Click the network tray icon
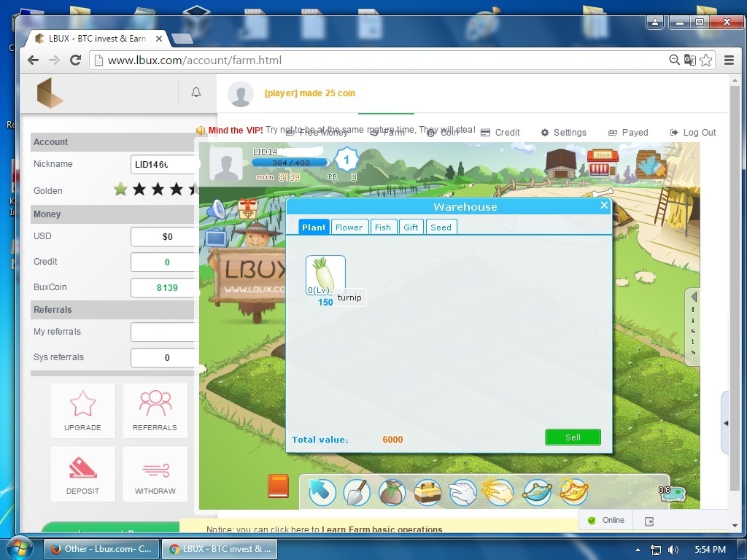 coord(656,550)
